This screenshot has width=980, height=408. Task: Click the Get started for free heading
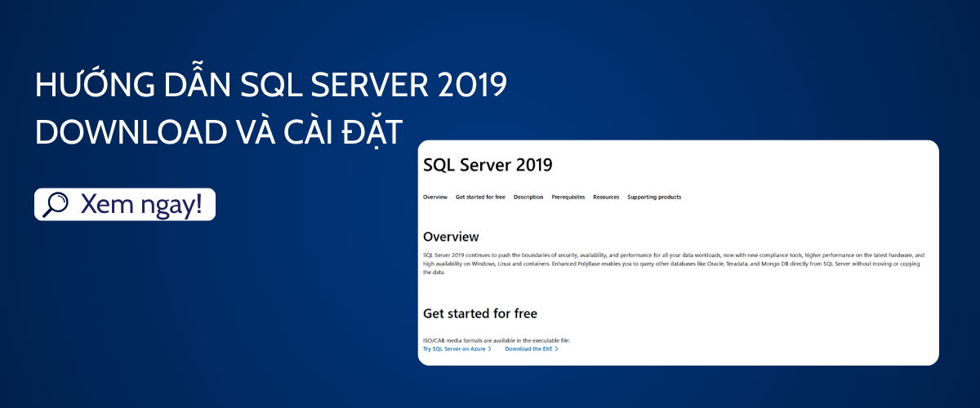(480, 313)
